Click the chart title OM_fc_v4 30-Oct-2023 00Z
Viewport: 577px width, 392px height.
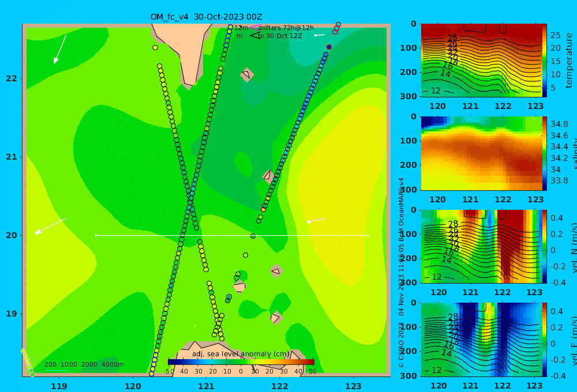(206, 17)
